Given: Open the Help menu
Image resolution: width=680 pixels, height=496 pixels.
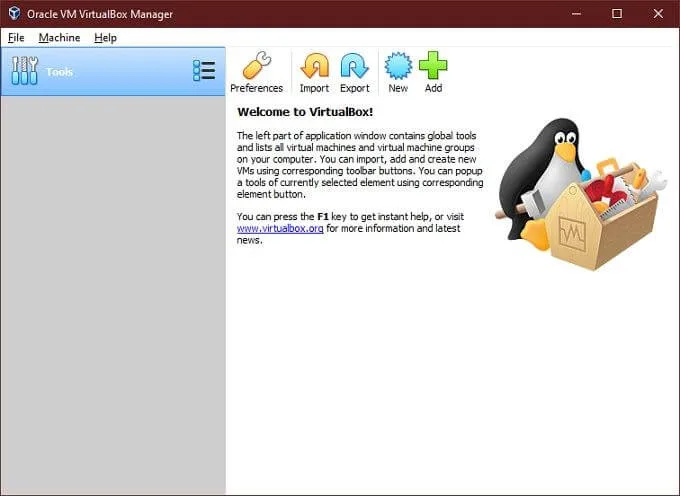Looking at the screenshot, I should tap(105, 38).
